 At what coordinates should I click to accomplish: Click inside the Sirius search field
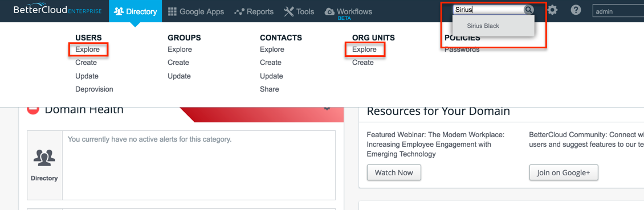(x=488, y=10)
